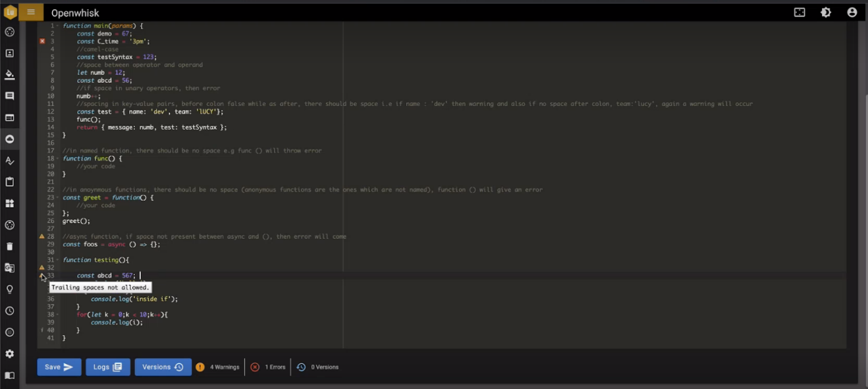
Task: Toggle fullscreen mode icon in header
Action: [800, 13]
